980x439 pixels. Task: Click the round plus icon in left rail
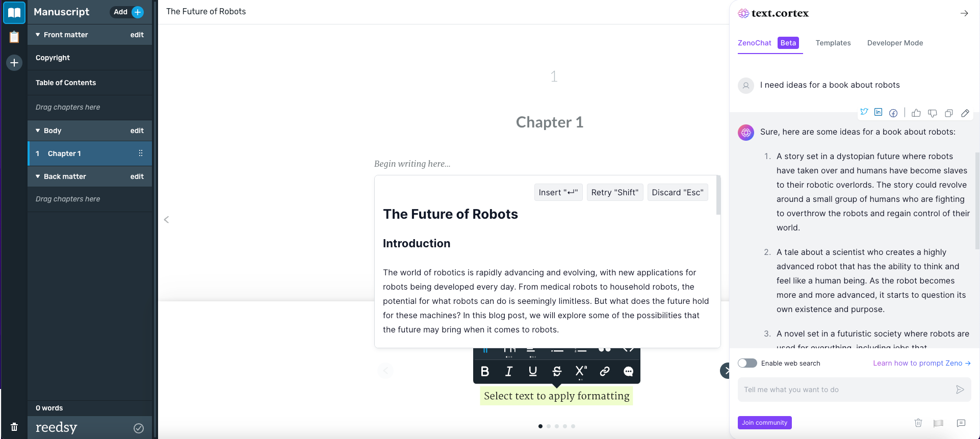click(14, 63)
